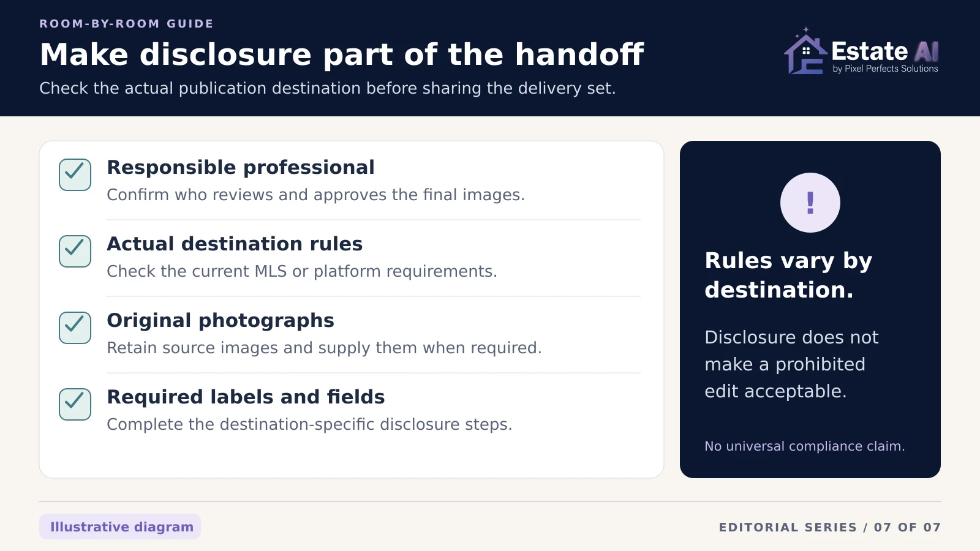The height and width of the screenshot is (551, 980).
Task: Toggle the Responsible professional checkbox
Action: tap(75, 174)
